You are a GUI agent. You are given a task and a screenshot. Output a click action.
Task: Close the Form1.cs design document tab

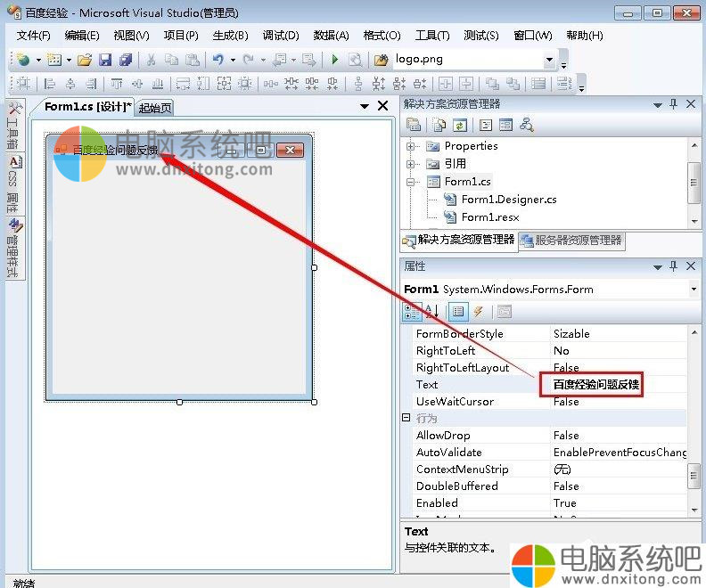(382, 106)
